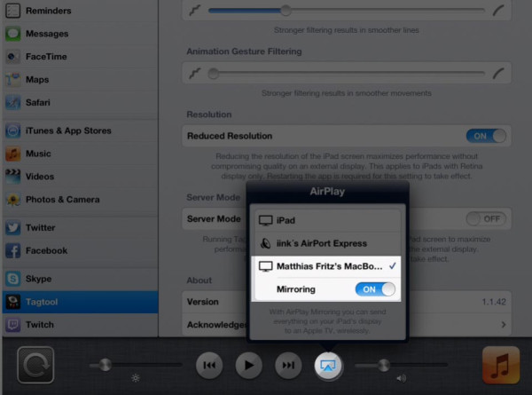This screenshot has height=395, width=532.
Task: Select iPad as the AirPlay output
Action: pyautogui.click(x=327, y=220)
